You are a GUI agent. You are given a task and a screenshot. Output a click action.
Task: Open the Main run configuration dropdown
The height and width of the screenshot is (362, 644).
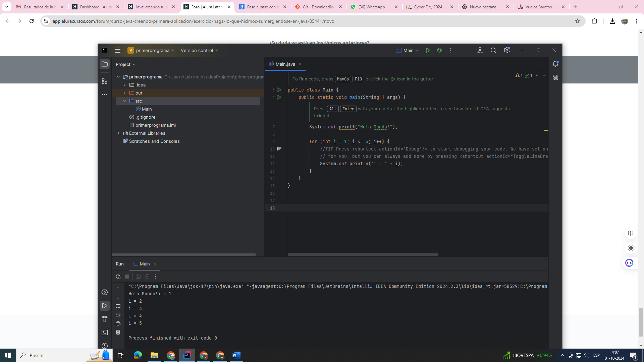point(408,50)
